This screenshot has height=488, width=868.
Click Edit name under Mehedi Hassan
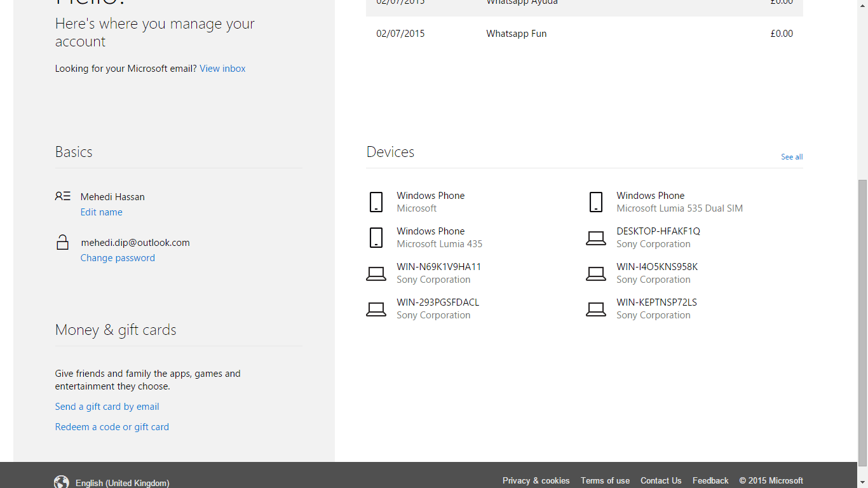tap(101, 212)
